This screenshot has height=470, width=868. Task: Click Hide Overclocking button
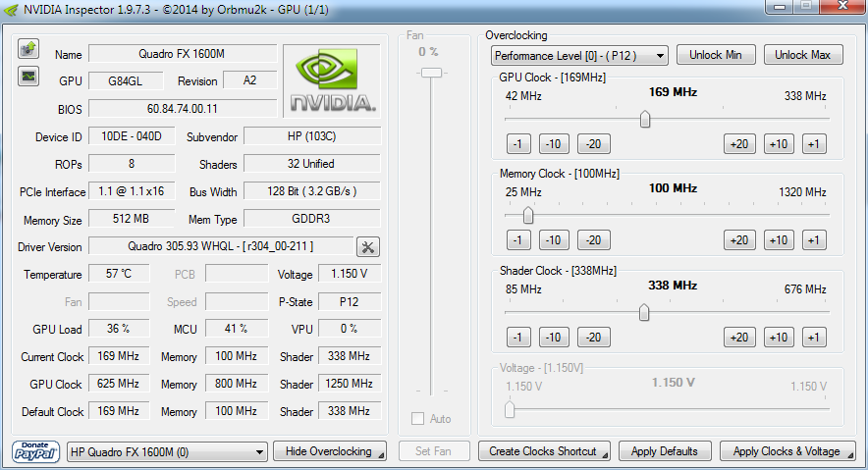coord(330,451)
